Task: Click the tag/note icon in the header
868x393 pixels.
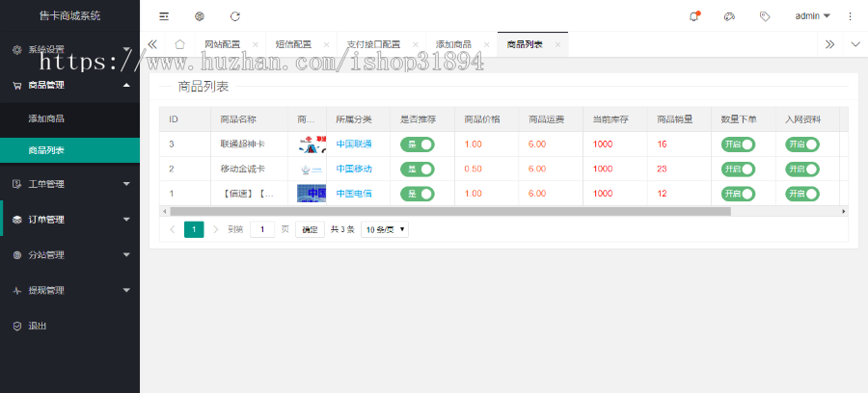Action: (x=765, y=16)
